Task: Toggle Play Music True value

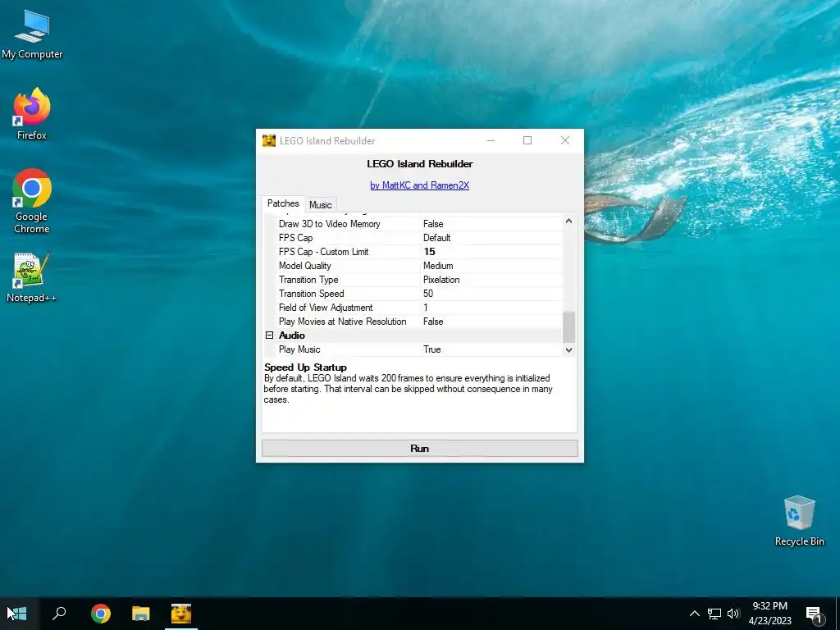Action: (x=491, y=349)
